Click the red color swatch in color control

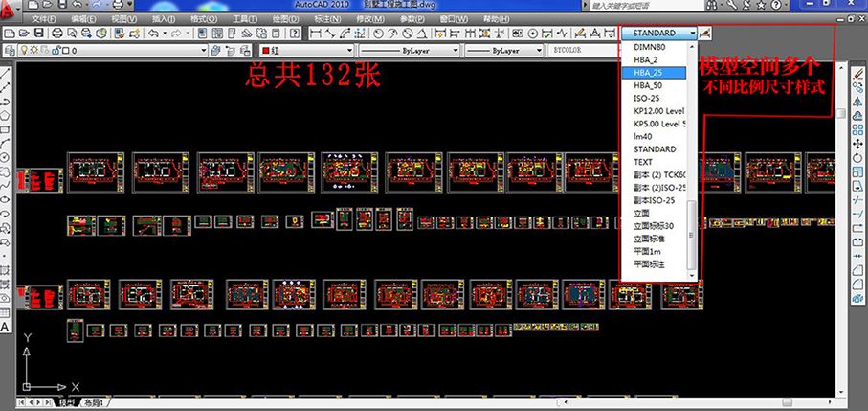pos(266,51)
